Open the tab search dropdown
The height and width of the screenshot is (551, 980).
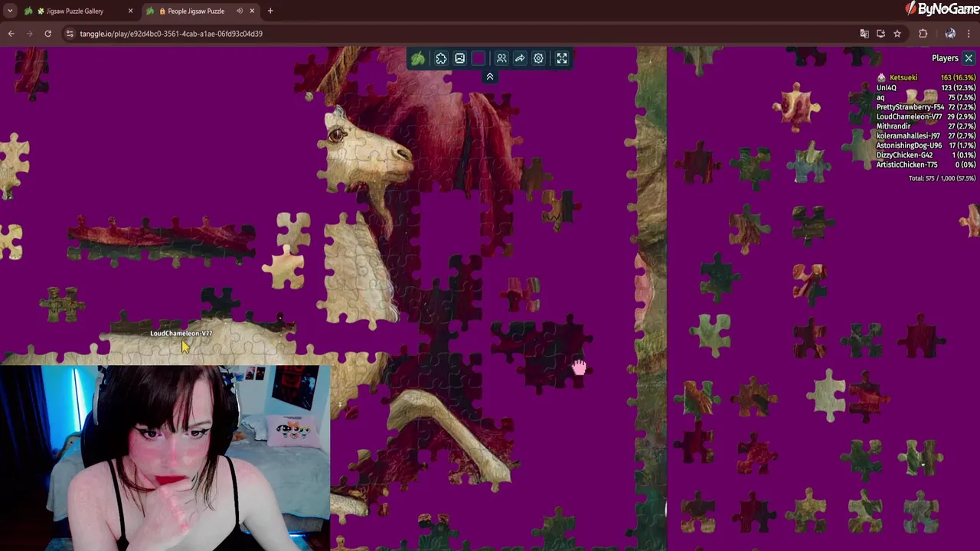point(9,11)
